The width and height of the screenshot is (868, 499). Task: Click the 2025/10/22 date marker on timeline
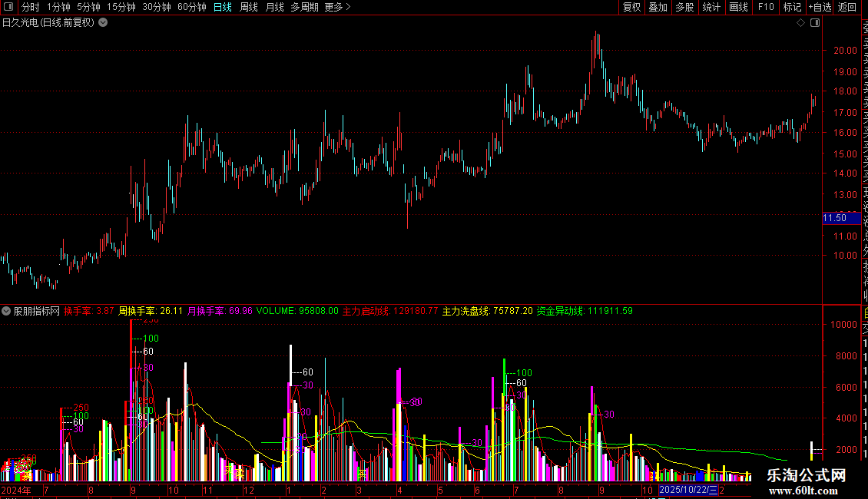click(x=688, y=490)
